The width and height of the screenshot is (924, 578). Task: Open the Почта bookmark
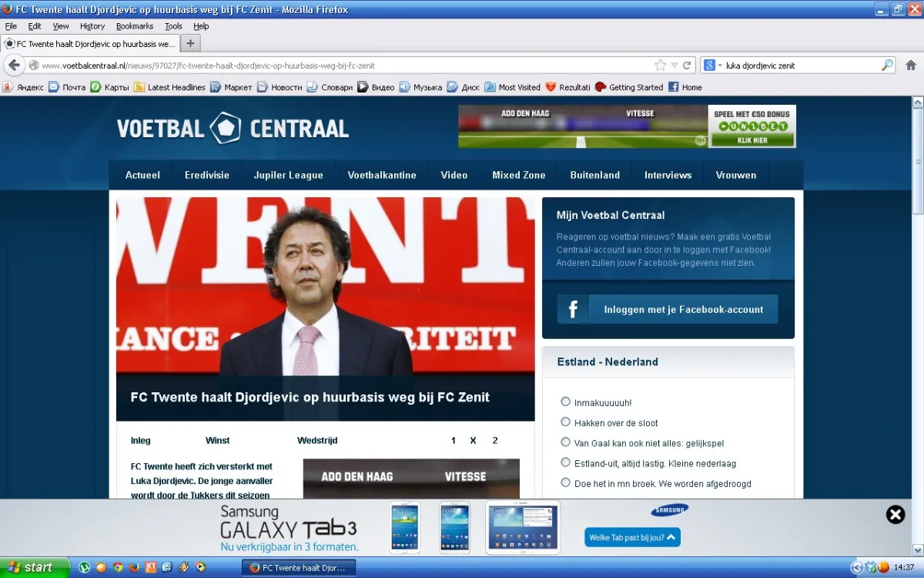coord(67,87)
